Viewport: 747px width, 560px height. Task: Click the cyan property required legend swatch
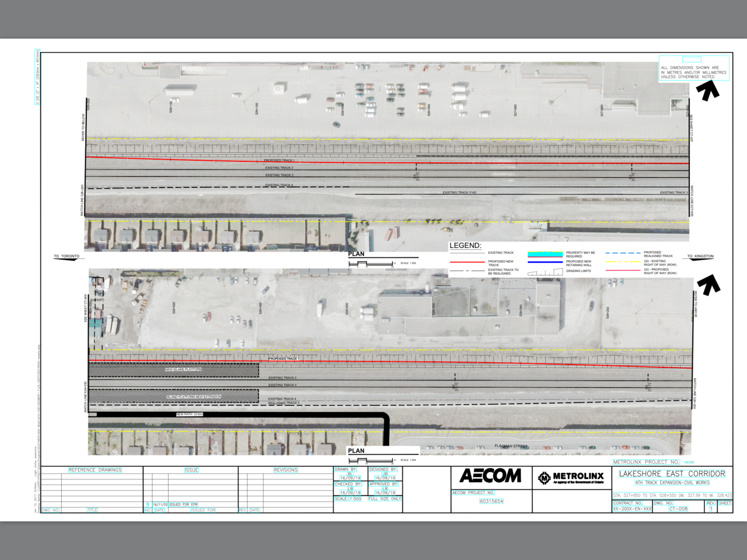545,254
